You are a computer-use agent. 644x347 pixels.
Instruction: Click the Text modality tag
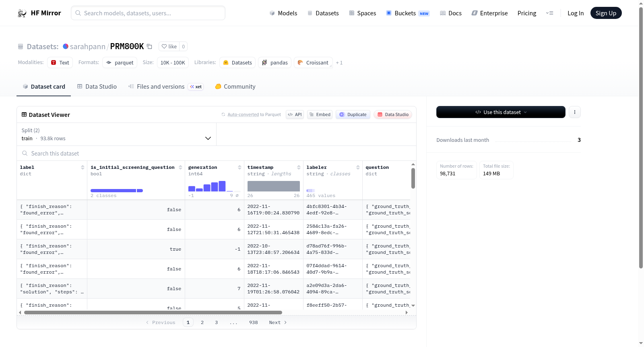click(60, 62)
